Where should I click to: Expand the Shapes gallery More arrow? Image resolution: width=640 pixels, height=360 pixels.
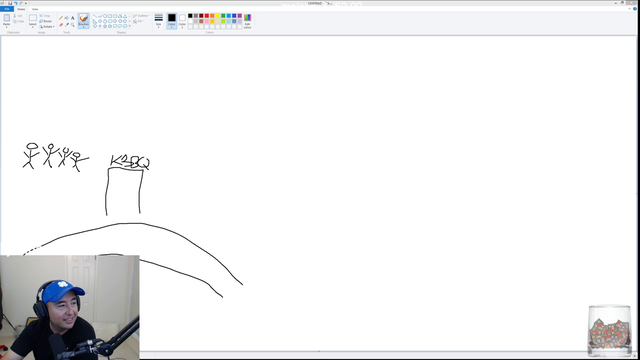tap(130, 26)
